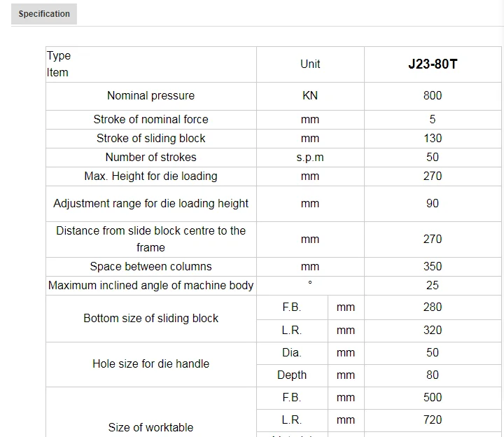Select Max. Height for die loading label
The width and height of the screenshot is (504, 437).
tap(150, 176)
